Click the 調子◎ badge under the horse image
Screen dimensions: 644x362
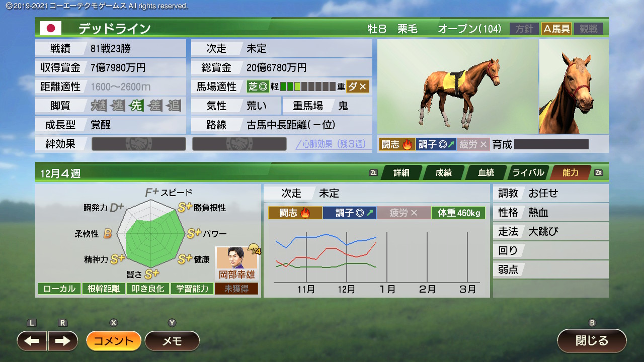click(436, 145)
